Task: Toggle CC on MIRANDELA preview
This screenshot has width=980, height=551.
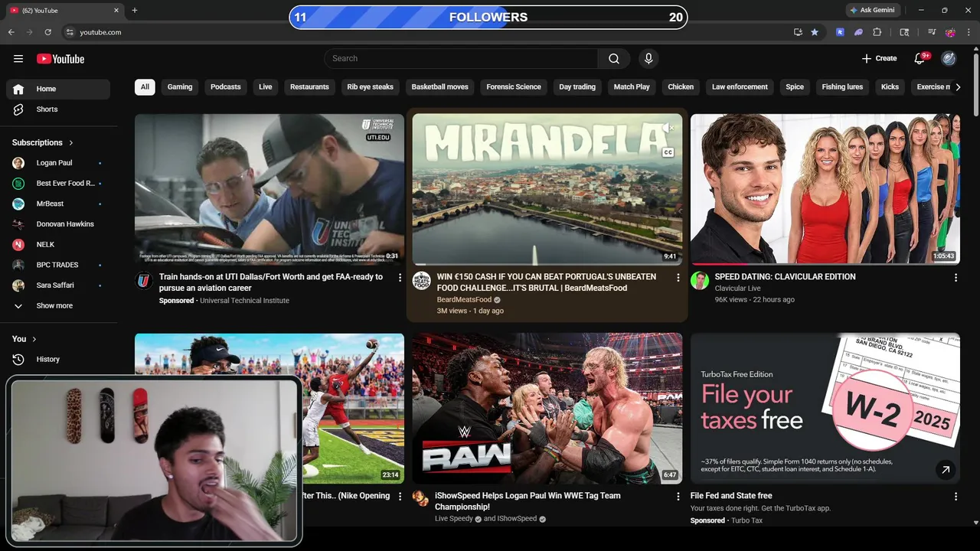Action: coord(668,152)
